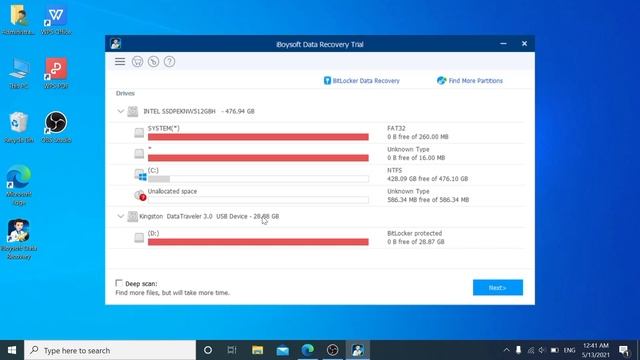Open the Windows Start menu
The image size is (640, 360).
coord(12,350)
